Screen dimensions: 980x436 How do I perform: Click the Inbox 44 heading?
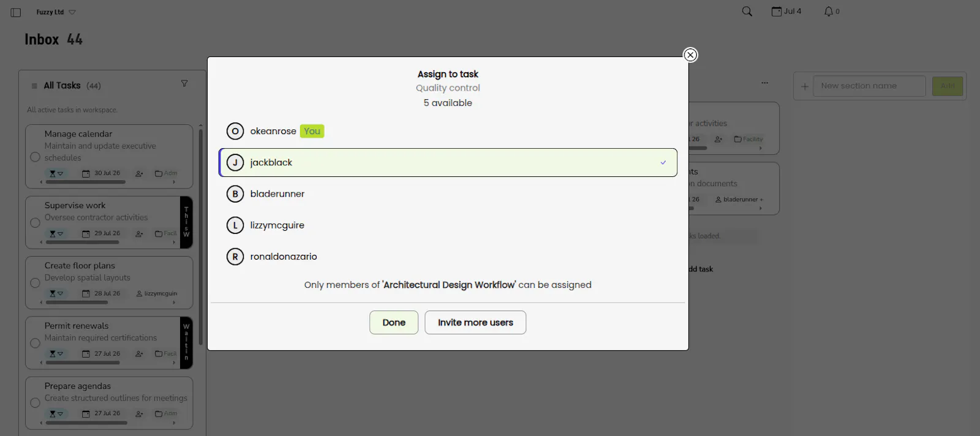coord(53,40)
